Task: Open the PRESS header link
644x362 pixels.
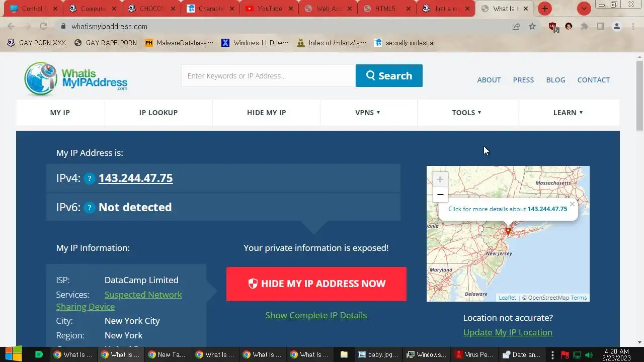Action: [x=523, y=80]
